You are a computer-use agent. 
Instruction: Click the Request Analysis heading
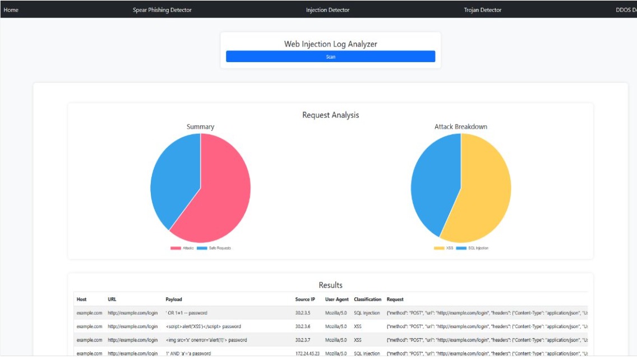click(x=330, y=115)
